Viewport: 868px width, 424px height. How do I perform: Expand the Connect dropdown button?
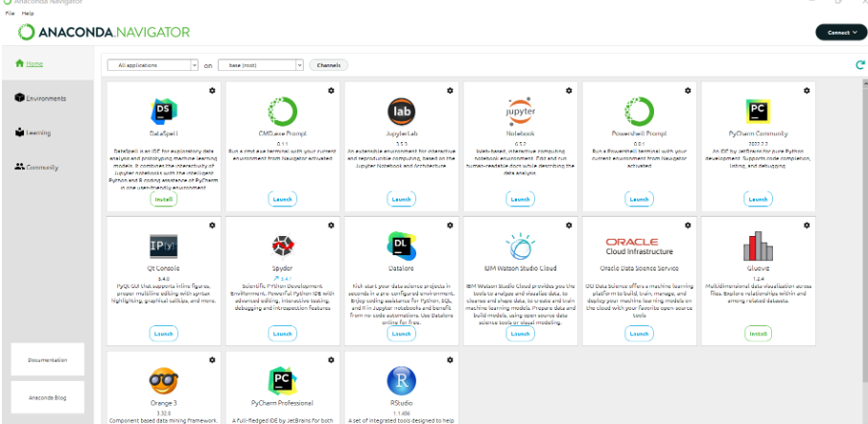click(x=840, y=33)
